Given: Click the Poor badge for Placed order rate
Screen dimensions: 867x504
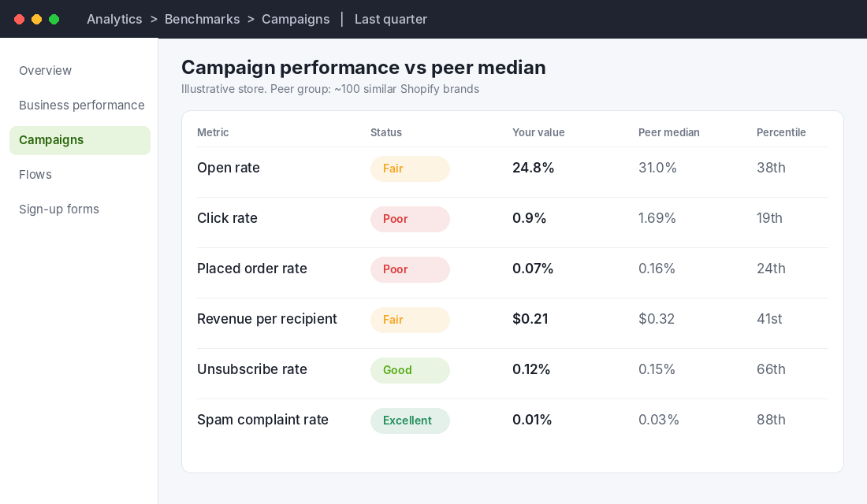Looking at the screenshot, I should (411, 269).
